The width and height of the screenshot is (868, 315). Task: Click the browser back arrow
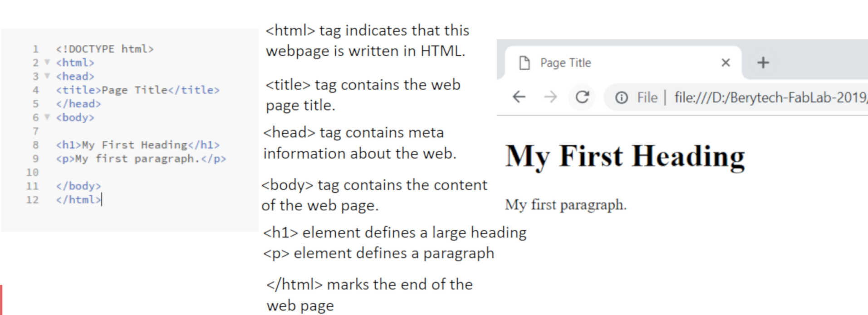click(x=519, y=97)
